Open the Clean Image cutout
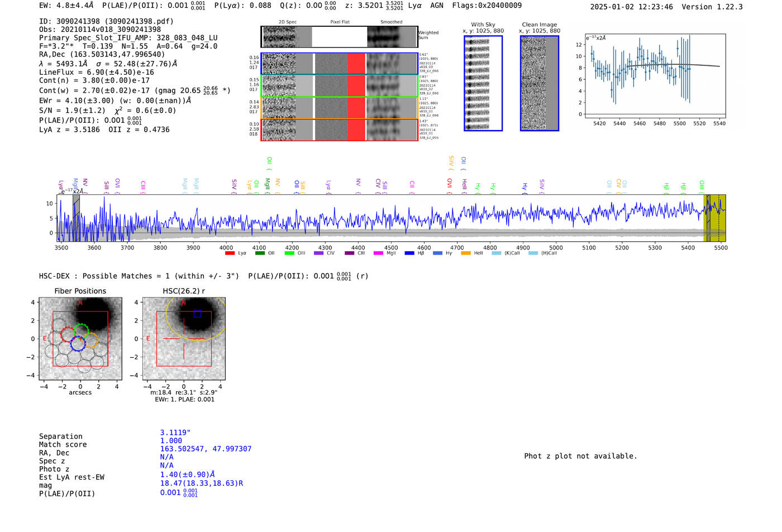 pyautogui.click(x=540, y=83)
